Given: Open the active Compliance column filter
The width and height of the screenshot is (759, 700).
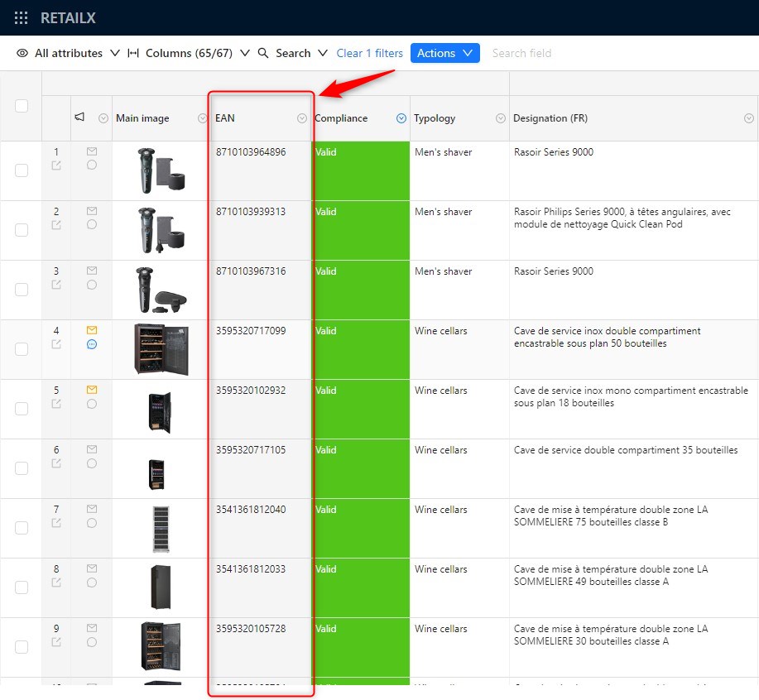Looking at the screenshot, I should point(401,118).
